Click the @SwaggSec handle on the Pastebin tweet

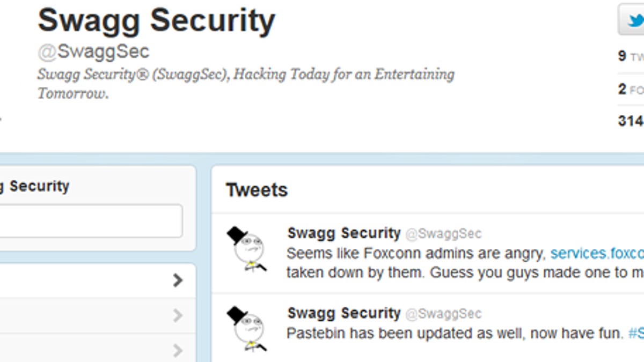coord(443,314)
